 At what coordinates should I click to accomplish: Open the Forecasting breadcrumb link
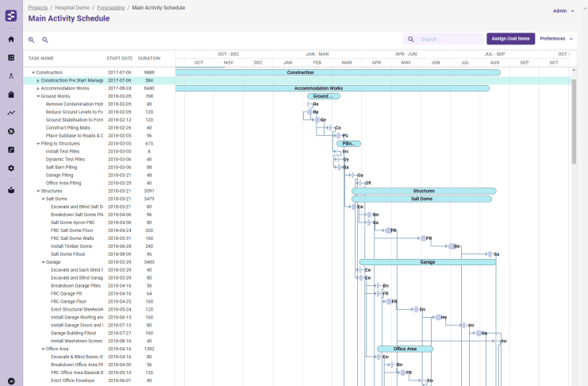110,7
